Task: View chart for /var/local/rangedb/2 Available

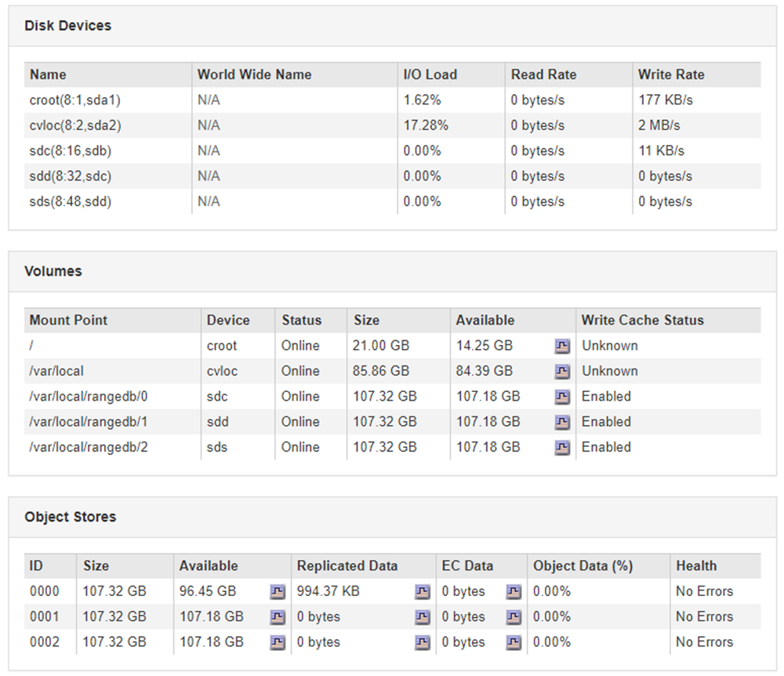Action: coord(562,447)
